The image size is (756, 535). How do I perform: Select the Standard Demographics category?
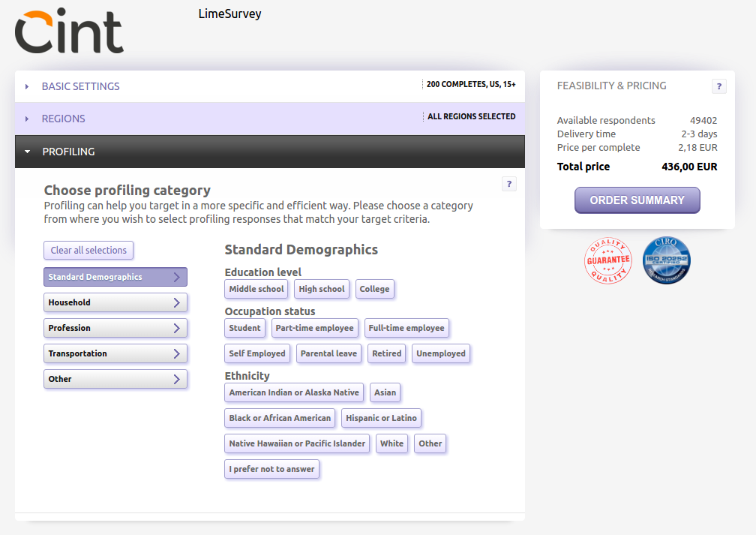115,277
